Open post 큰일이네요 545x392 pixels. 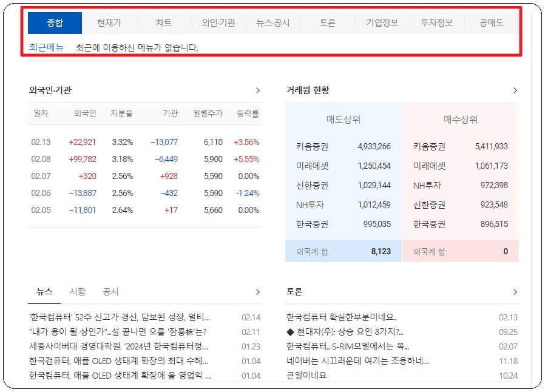pyautogui.click(x=306, y=376)
